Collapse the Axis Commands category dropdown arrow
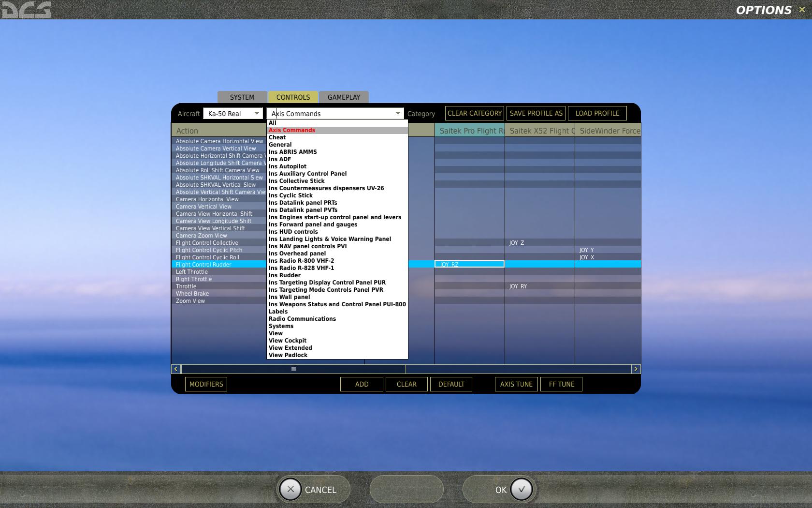This screenshot has height=508, width=812. point(398,114)
